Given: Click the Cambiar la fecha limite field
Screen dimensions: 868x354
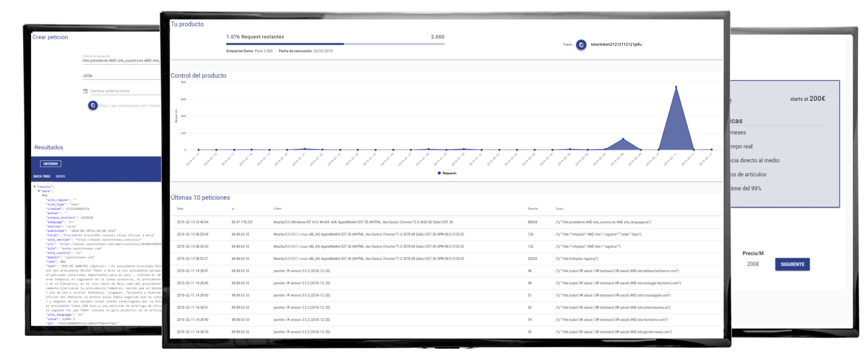Looking at the screenshot, I should (x=123, y=91).
